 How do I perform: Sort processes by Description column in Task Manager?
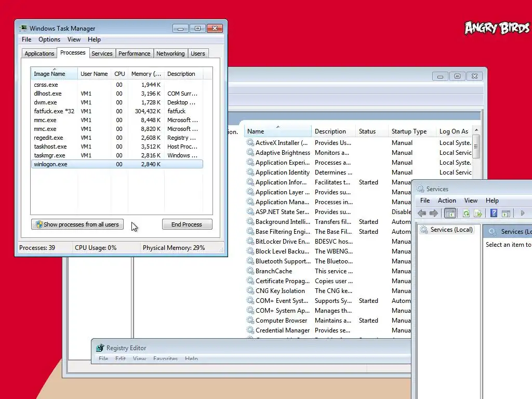183,74
